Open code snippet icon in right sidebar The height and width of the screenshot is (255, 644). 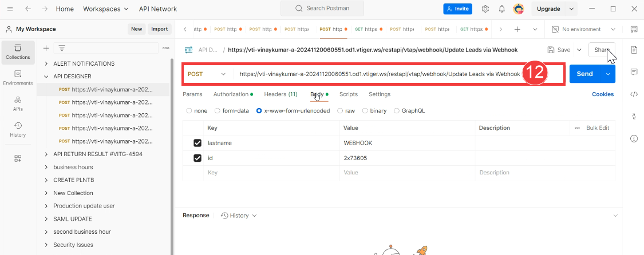633,94
